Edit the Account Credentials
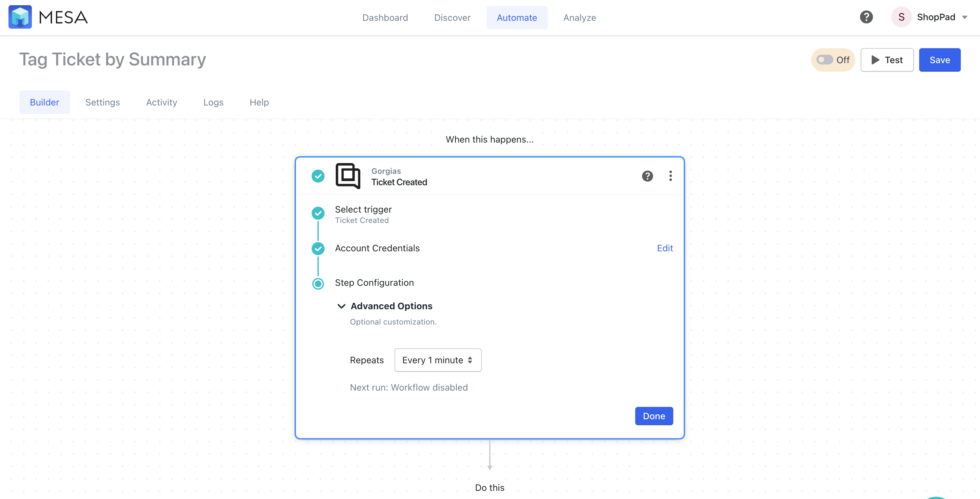Viewport: 980px width, 499px height. coord(665,248)
